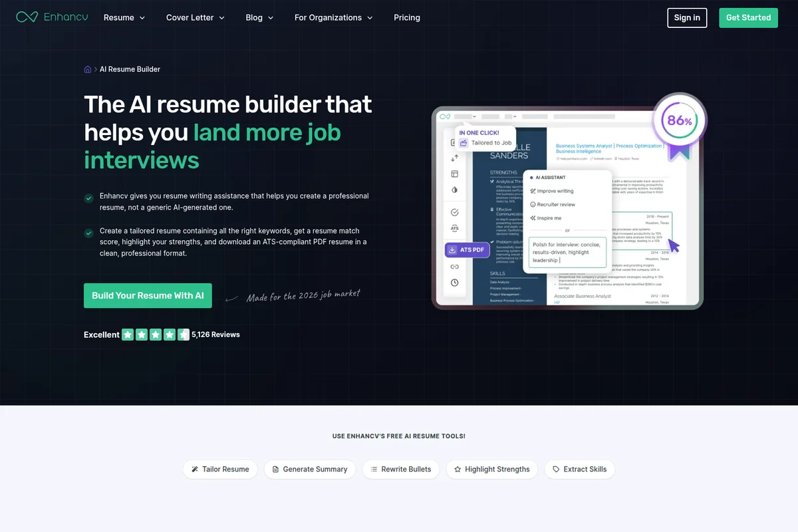This screenshot has width=798, height=532.
Task: Click the check circle icon in the editor sidebar
Action: click(x=454, y=213)
